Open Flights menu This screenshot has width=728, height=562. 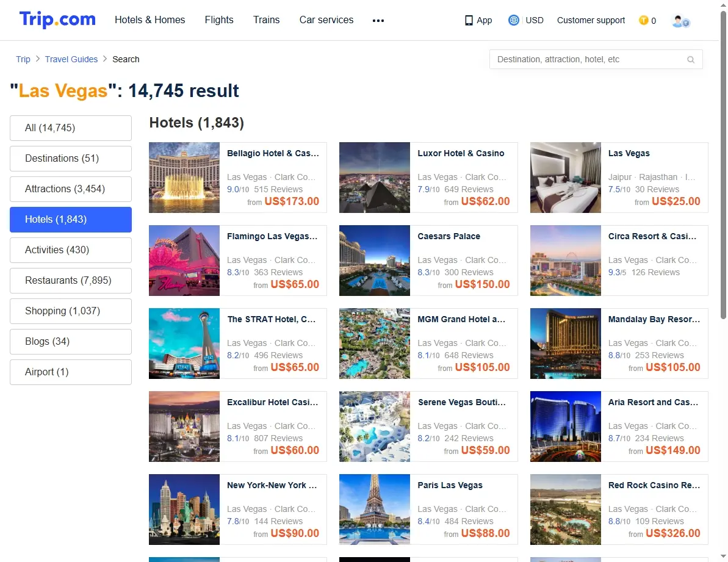coord(219,20)
